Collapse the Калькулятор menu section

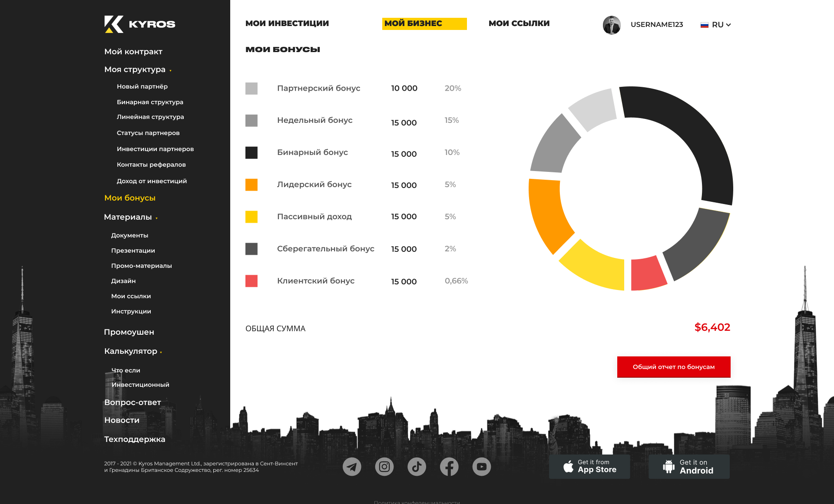pos(133,351)
